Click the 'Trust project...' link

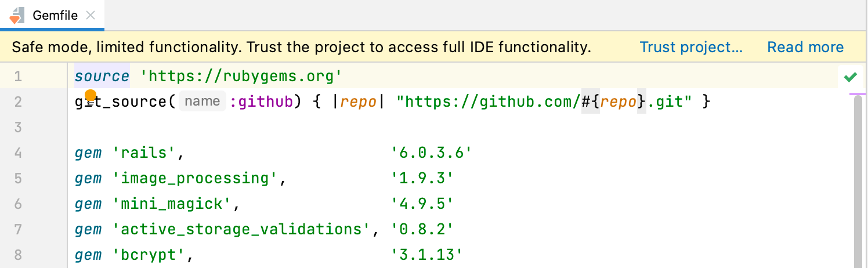click(691, 48)
